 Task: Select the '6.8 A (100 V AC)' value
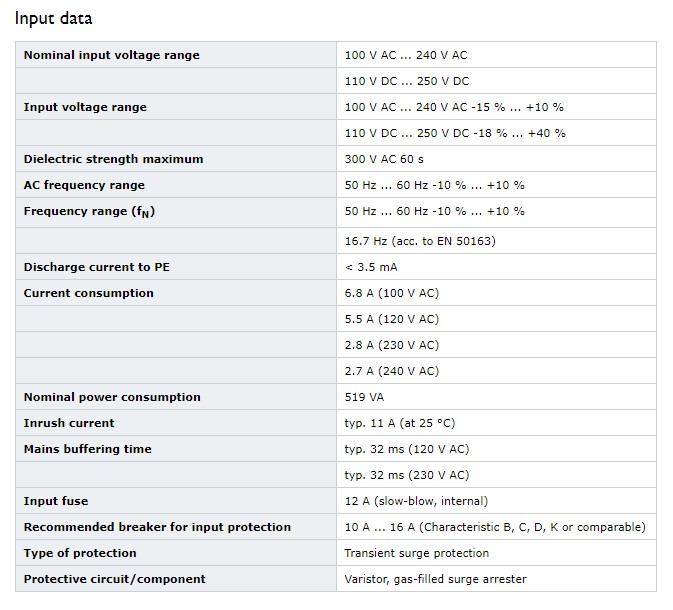pos(391,293)
